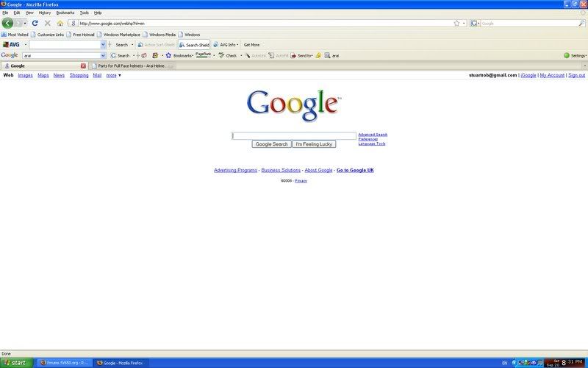588x368 pixels.
Task: Open the Windows Media bookmark
Action: click(x=159, y=35)
